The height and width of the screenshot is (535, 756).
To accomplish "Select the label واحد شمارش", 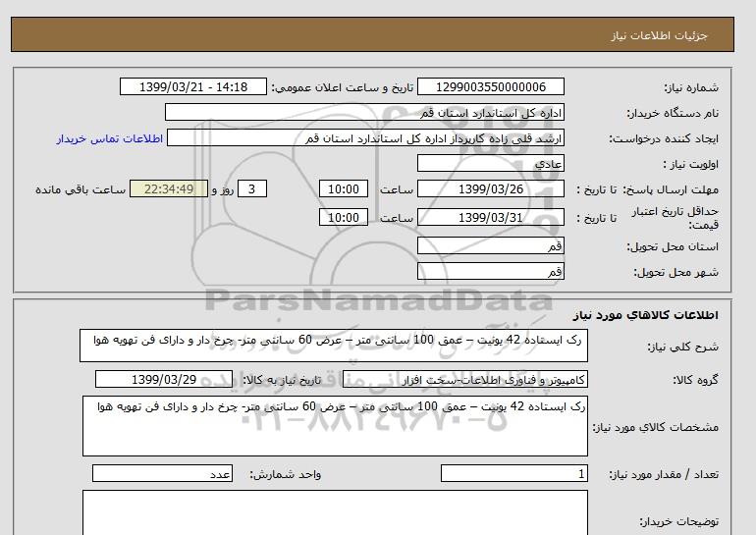I will pos(285,475).
